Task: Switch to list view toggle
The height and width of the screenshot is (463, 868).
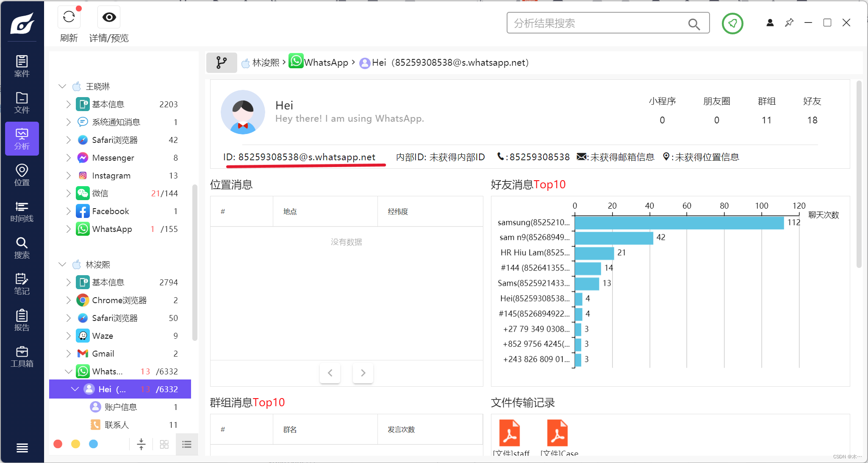Action: point(187,444)
